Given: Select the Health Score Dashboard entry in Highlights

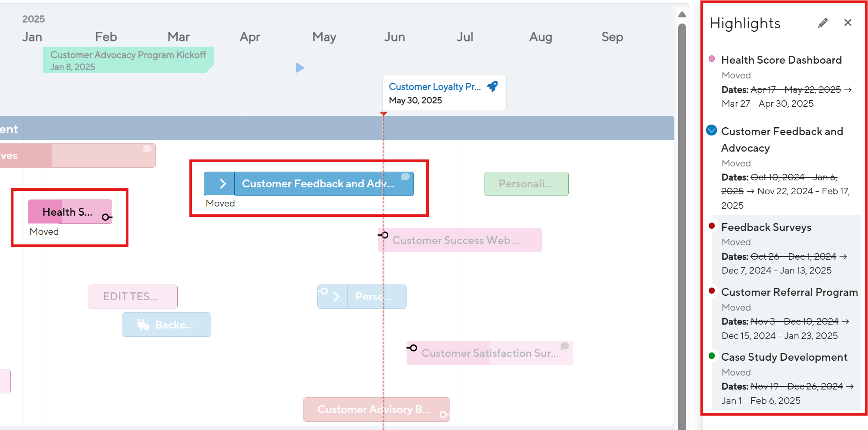Looking at the screenshot, I should click(x=781, y=60).
